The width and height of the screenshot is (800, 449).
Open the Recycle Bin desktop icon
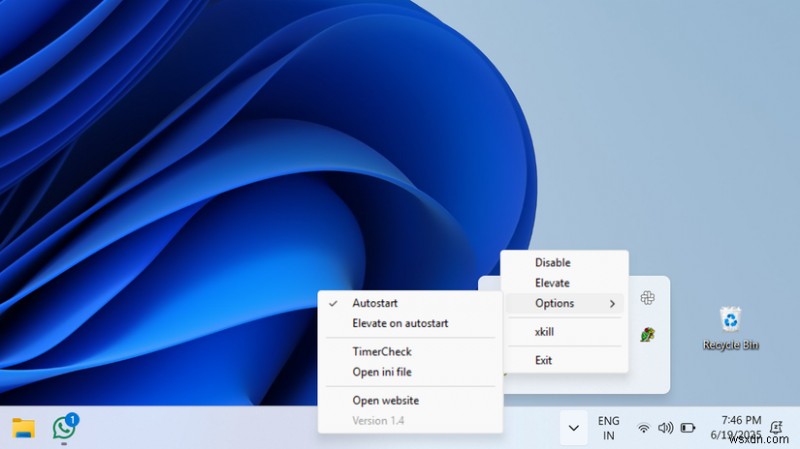click(731, 328)
